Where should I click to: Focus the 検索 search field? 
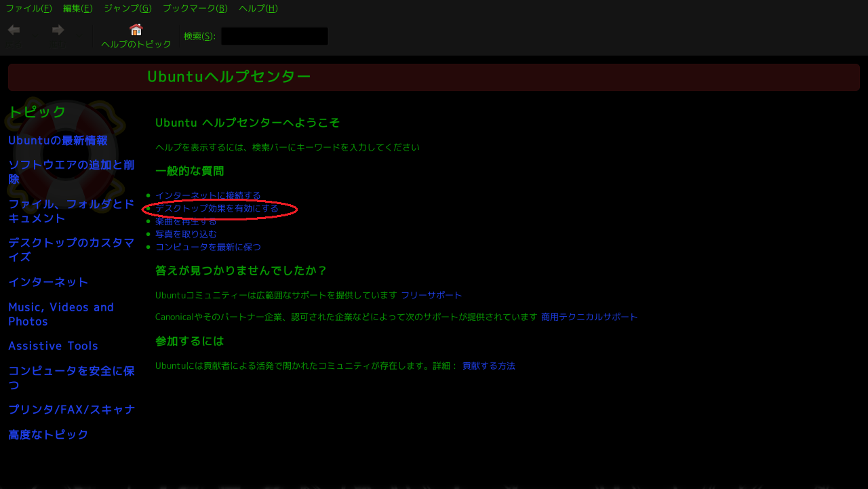pyautogui.click(x=275, y=36)
